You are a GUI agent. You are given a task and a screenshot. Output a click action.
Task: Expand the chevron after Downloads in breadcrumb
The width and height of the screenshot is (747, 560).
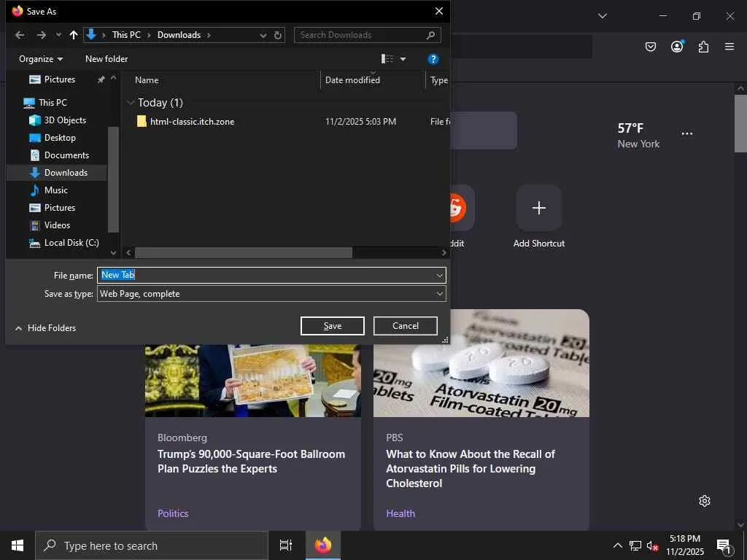pos(209,35)
